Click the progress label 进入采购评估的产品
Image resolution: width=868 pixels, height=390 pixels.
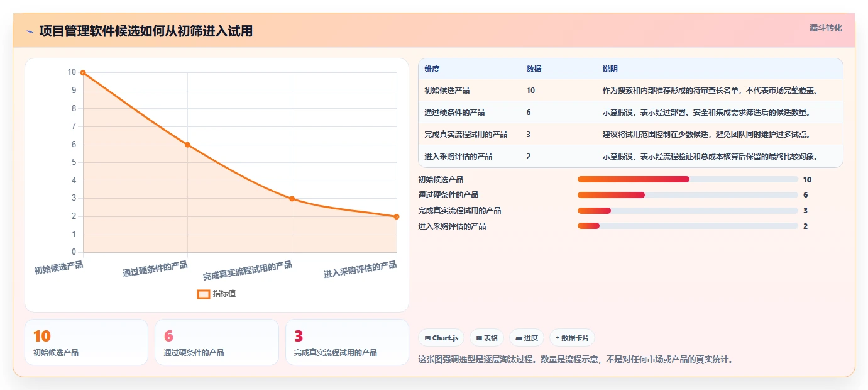(x=452, y=226)
